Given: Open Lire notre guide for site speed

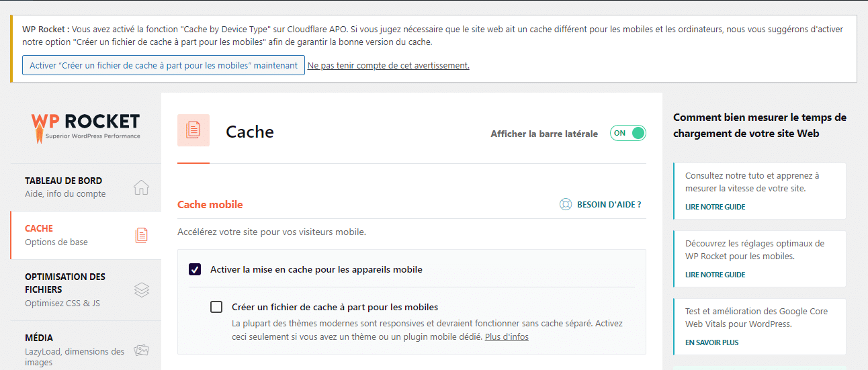Looking at the screenshot, I should (715, 207).
